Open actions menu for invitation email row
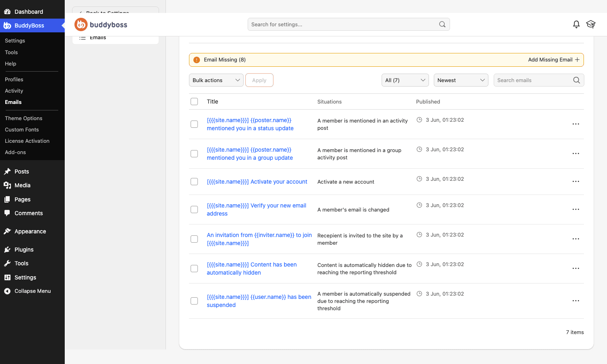Viewport: 607px width, 364px height. [576, 239]
